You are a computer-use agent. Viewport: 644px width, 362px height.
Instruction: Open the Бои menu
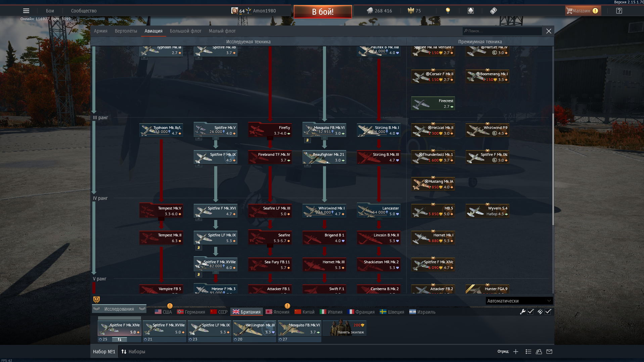click(50, 11)
